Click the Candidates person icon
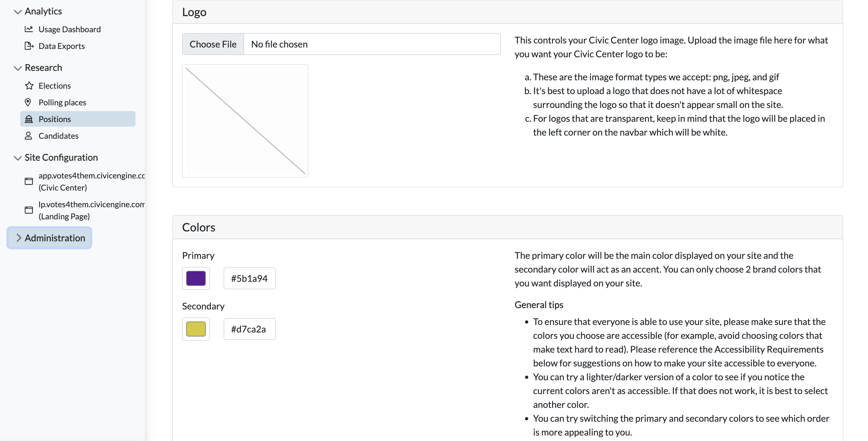 coord(28,136)
